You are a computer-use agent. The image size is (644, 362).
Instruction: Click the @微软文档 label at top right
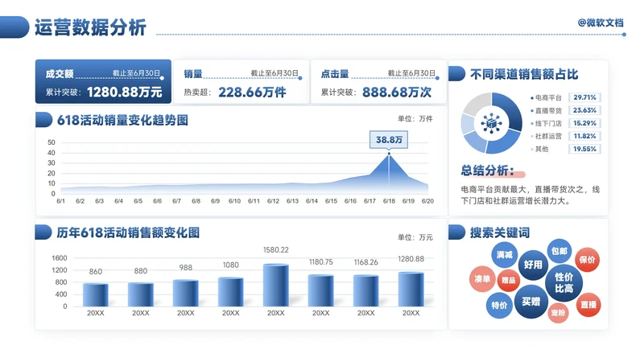point(601,23)
